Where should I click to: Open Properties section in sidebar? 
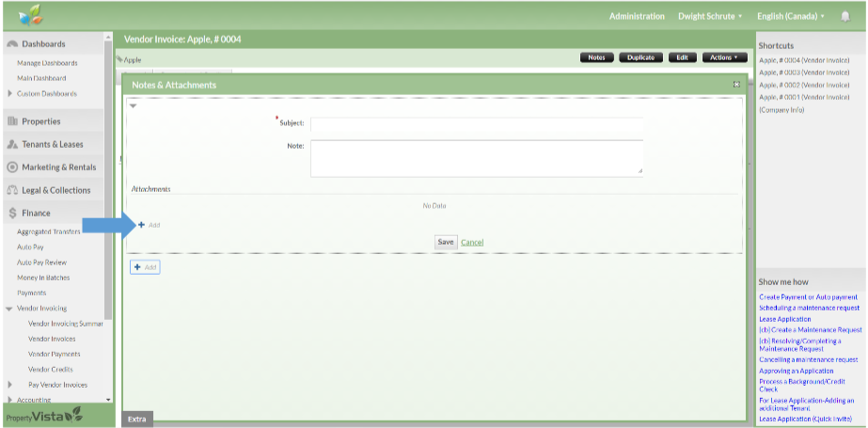point(40,121)
